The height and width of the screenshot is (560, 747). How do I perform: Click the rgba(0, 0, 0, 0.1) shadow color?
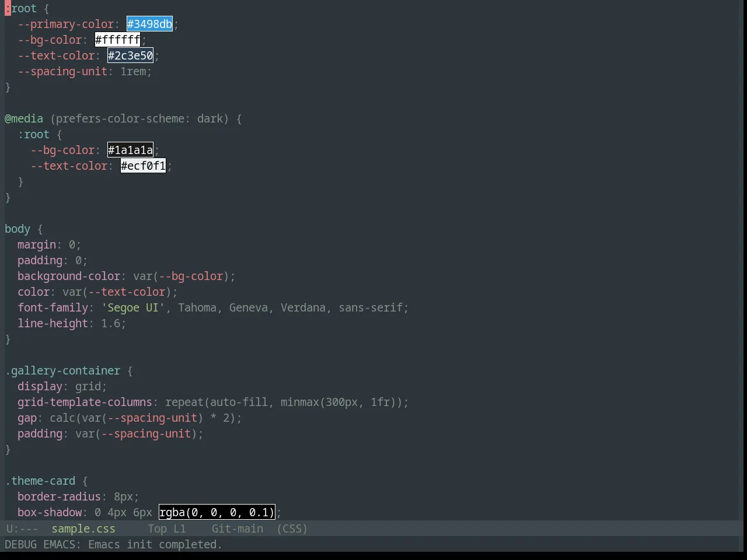217,512
